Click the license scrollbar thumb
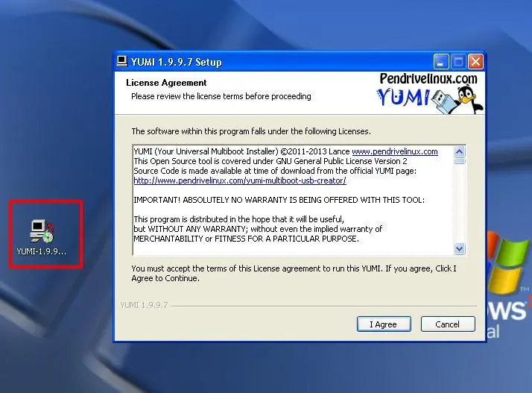This screenshot has width=532, height=393. (459, 160)
